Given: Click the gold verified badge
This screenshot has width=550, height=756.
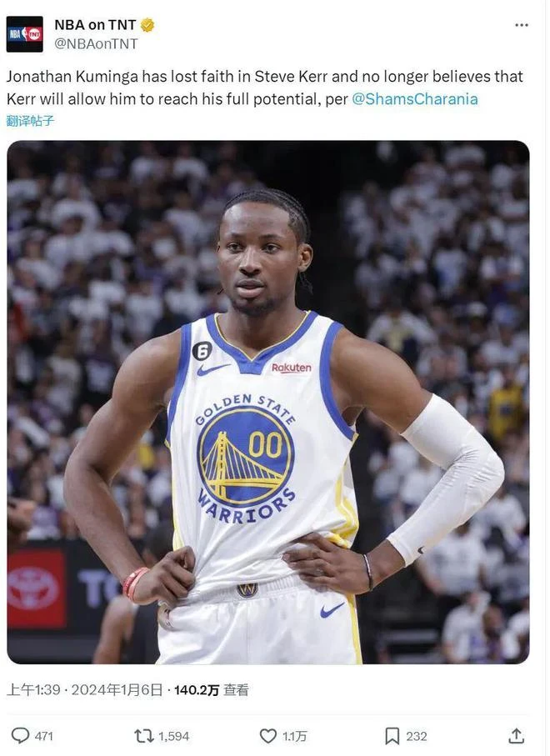Looking at the screenshot, I should [x=147, y=25].
